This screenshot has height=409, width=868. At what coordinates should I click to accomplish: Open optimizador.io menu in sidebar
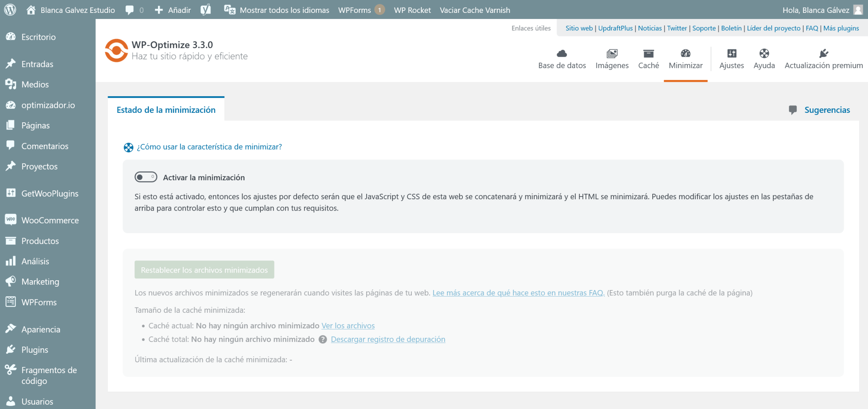(x=48, y=105)
